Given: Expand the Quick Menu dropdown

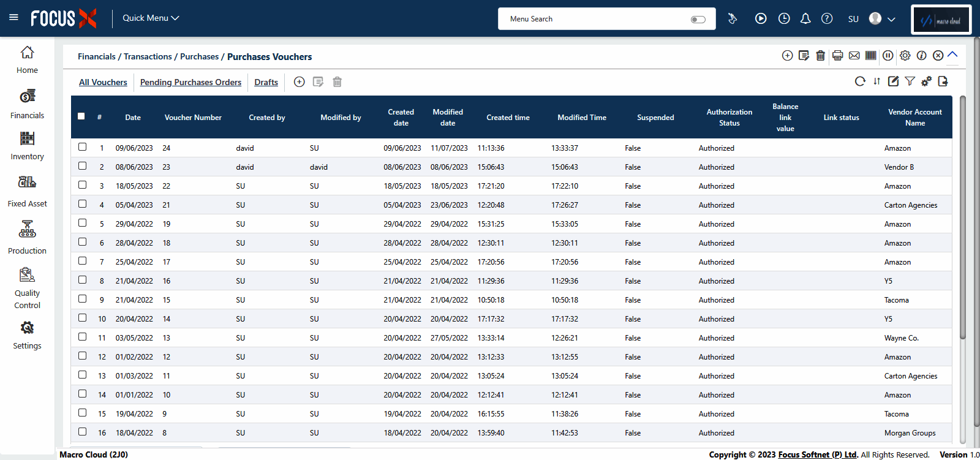Looking at the screenshot, I should coord(151,18).
